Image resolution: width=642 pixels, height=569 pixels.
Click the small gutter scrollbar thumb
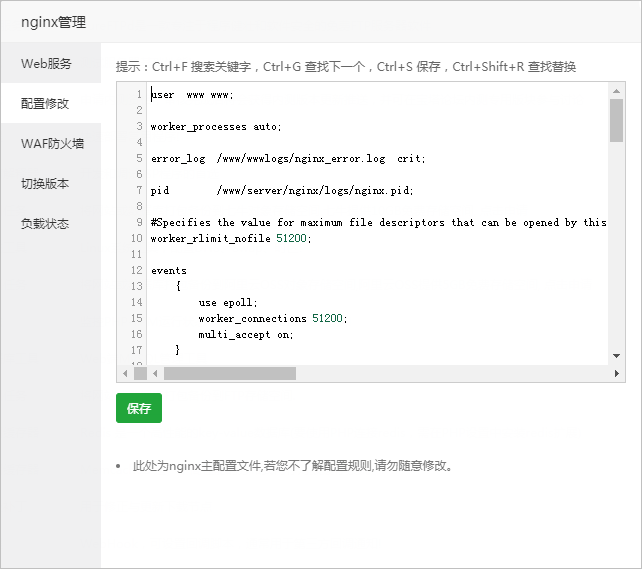(140, 373)
